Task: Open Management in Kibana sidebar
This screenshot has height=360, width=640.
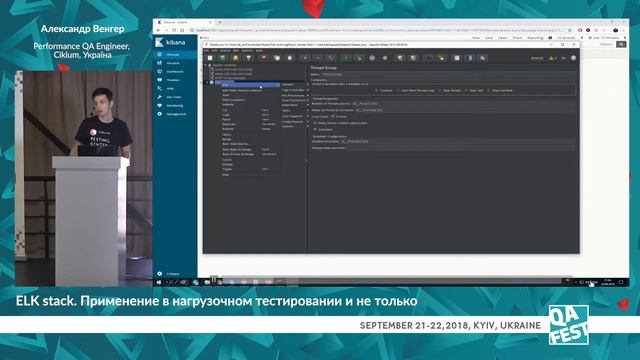Action: click(175, 114)
